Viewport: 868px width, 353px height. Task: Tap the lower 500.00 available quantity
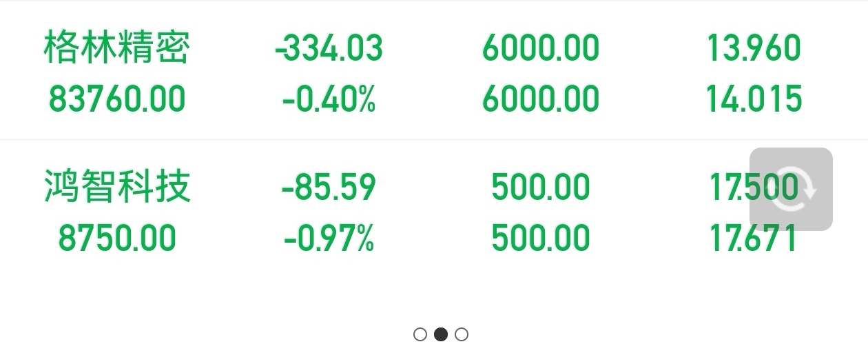click(x=541, y=239)
